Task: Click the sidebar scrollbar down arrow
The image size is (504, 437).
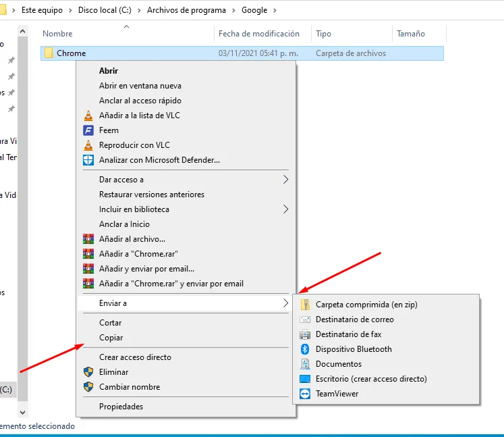Action: (x=22, y=412)
